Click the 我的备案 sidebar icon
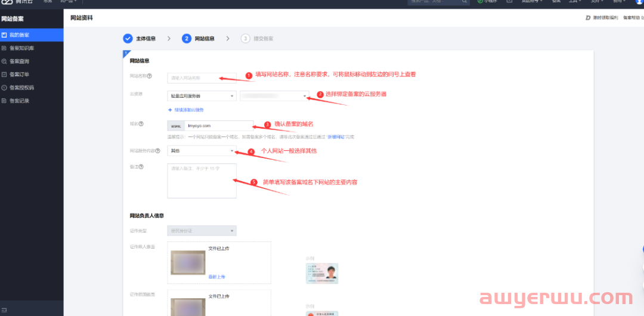Screen dimensions: 644x316 tap(4, 35)
